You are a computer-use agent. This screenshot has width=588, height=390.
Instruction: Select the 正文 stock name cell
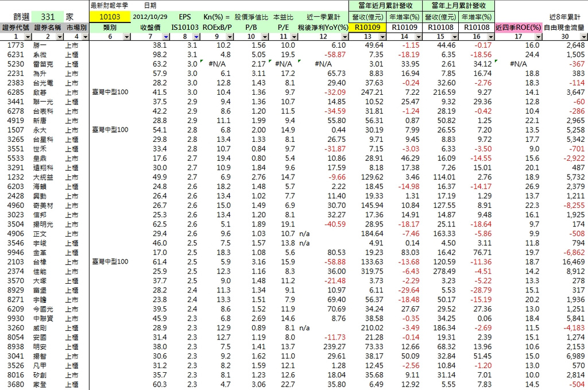pyautogui.click(x=40, y=234)
